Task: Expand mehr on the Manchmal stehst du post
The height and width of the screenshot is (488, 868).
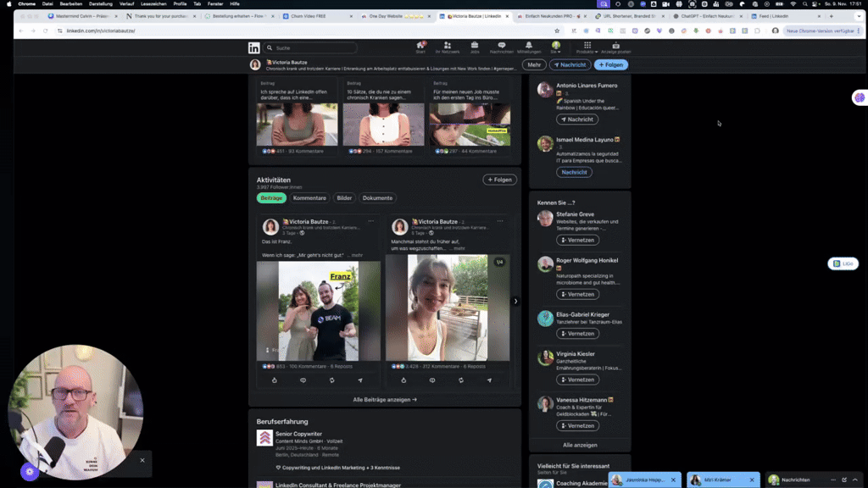Action: 458,249
